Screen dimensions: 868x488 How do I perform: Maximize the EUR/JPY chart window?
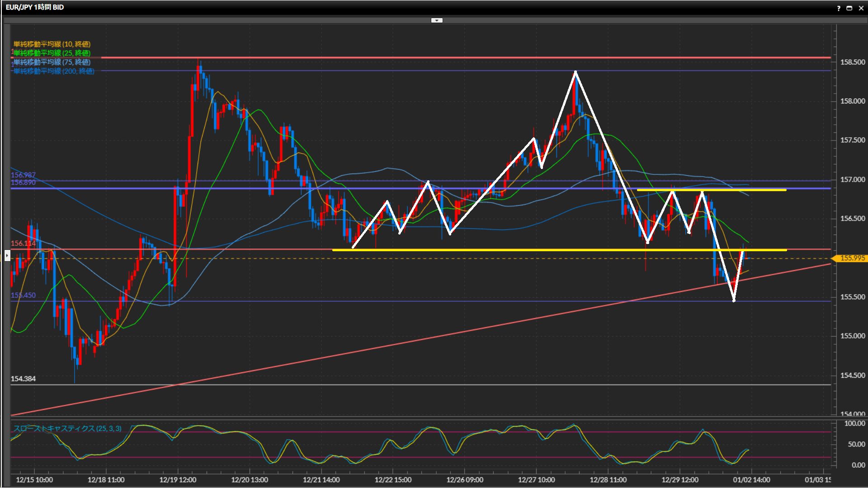(x=849, y=8)
